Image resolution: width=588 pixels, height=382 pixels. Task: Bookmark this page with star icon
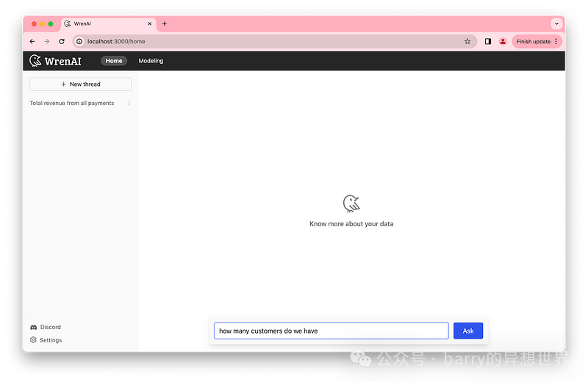467,42
